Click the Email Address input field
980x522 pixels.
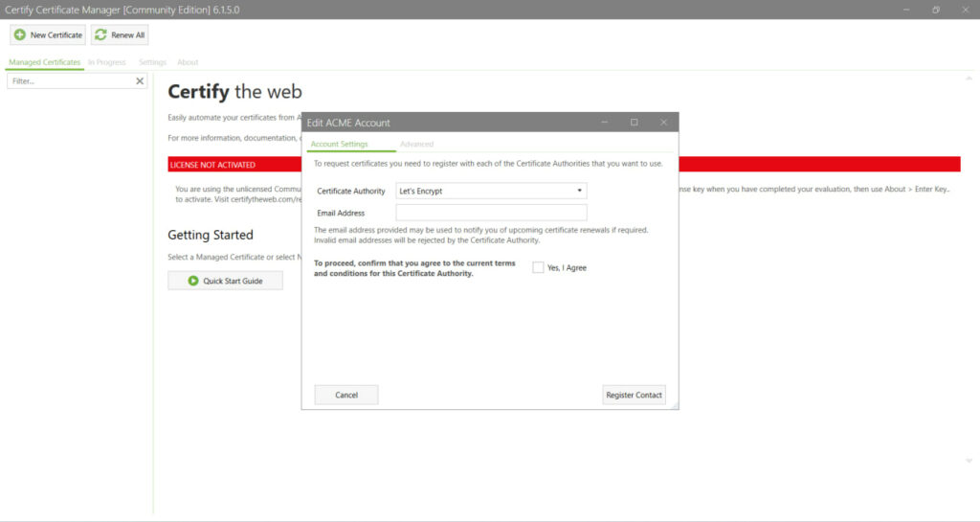(x=491, y=213)
